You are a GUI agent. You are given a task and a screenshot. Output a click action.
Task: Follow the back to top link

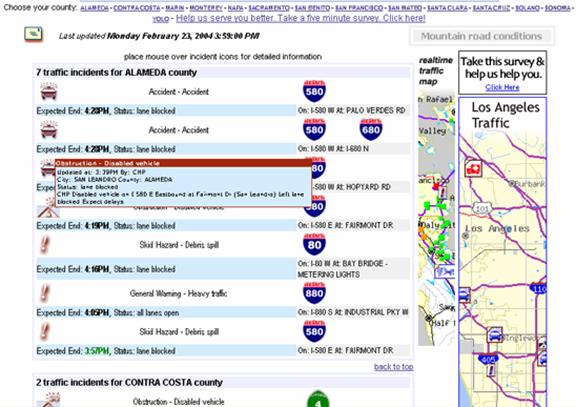pos(393,367)
